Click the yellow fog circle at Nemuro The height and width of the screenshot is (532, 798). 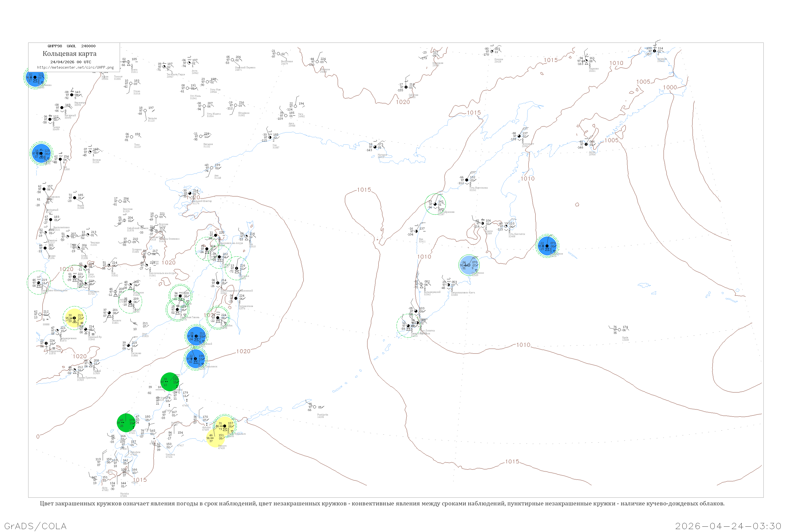(x=214, y=438)
